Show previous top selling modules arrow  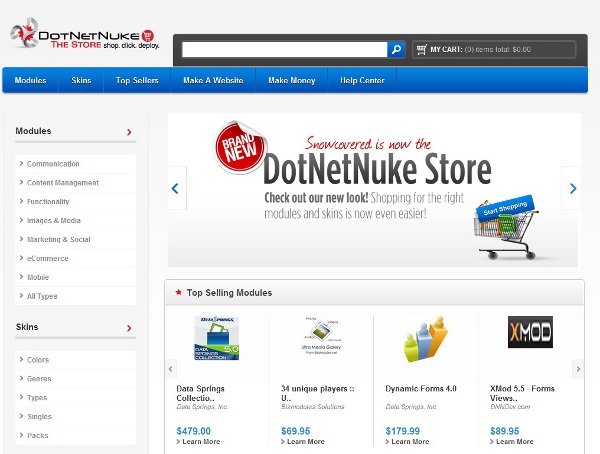(171, 369)
